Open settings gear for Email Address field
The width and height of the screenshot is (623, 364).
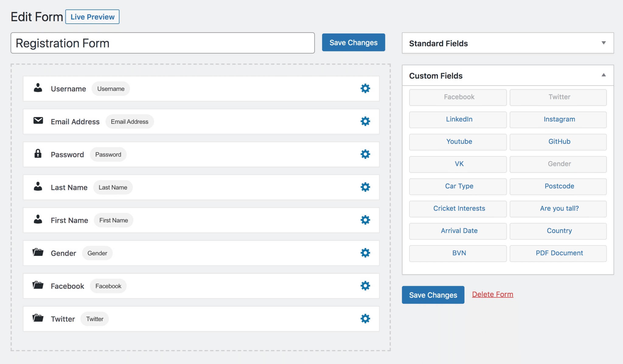point(365,121)
